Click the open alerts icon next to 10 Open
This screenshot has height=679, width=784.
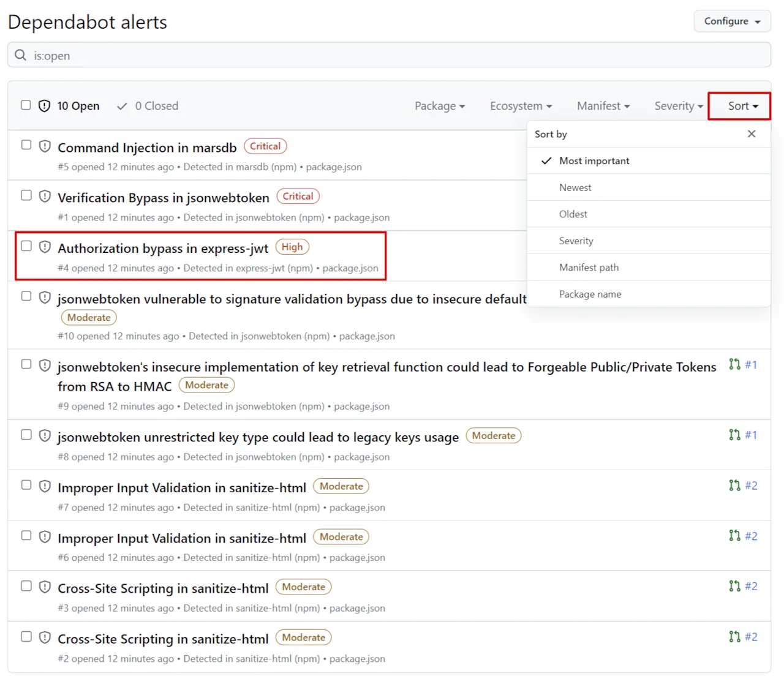click(x=43, y=105)
